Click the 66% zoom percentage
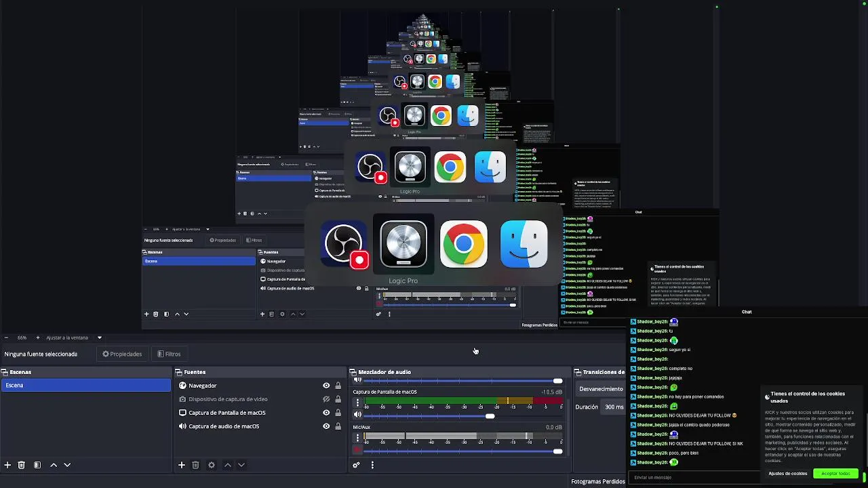Viewport: 868px width, 488px height. [22, 338]
